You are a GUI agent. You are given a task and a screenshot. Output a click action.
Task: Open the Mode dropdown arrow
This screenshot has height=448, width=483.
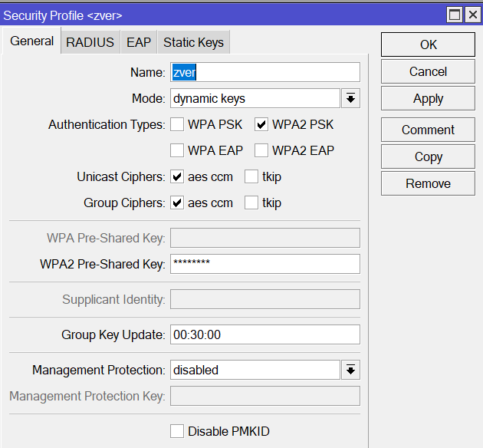click(350, 99)
